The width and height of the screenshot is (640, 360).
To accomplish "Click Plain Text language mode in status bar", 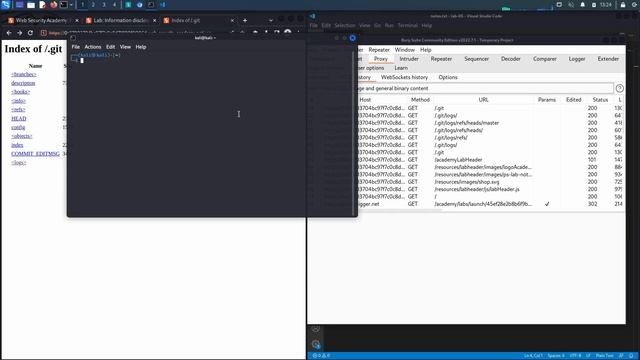I will pos(604,356).
